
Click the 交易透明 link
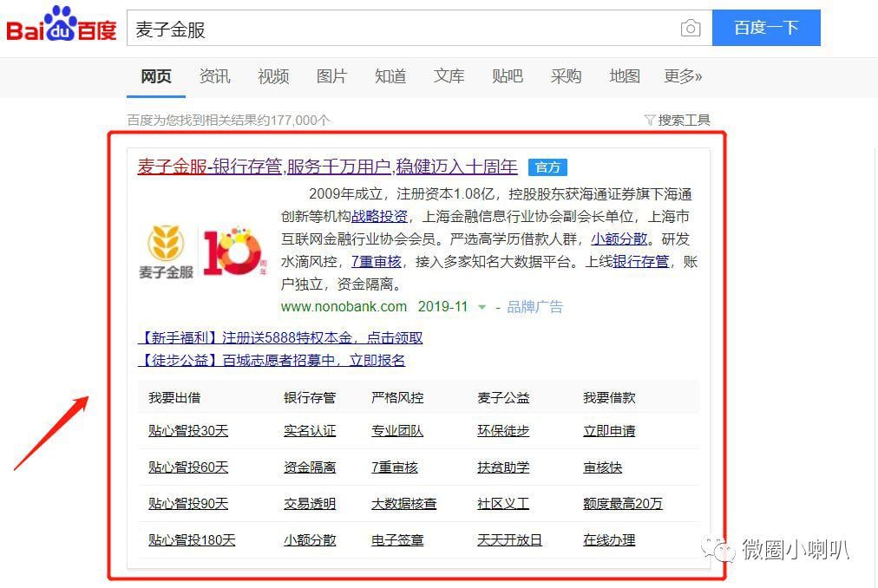tap(310, 503)
